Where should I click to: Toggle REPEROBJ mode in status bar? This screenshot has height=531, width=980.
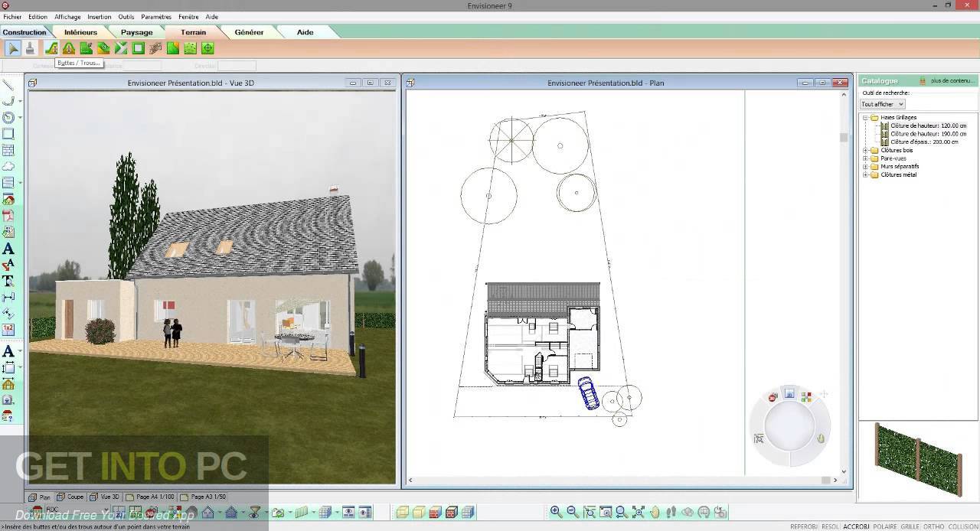(x=804, y=526)
